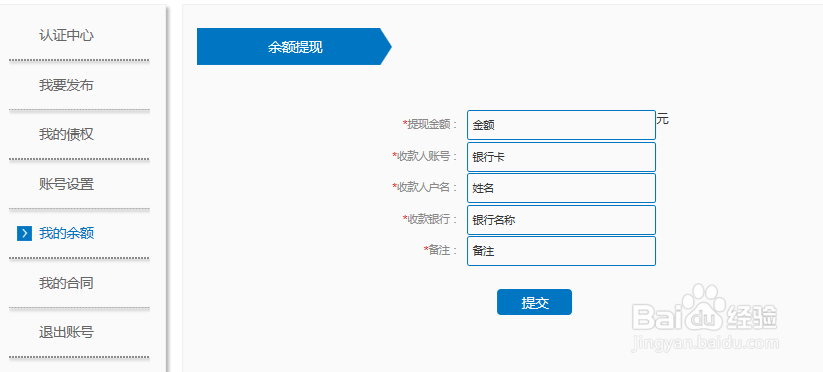This screenshot has width=823, height=372.
Task: Select the 我的余额 menu item
Action: coord(66,233)
